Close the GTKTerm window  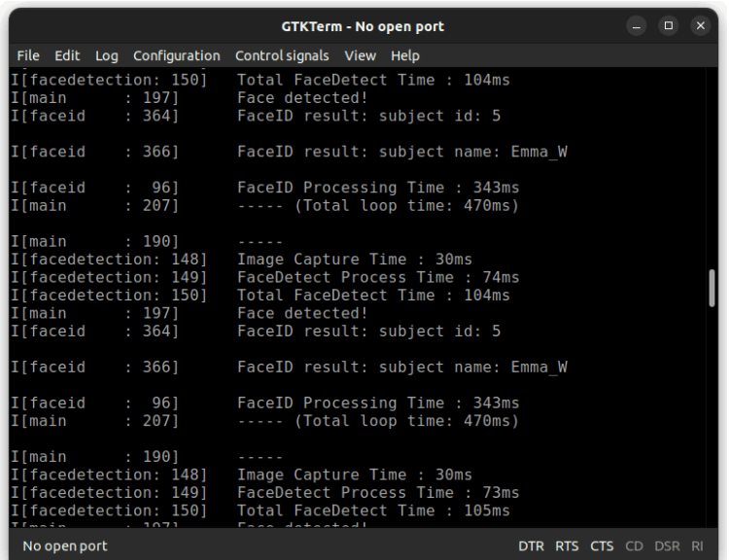click(701, 25)
